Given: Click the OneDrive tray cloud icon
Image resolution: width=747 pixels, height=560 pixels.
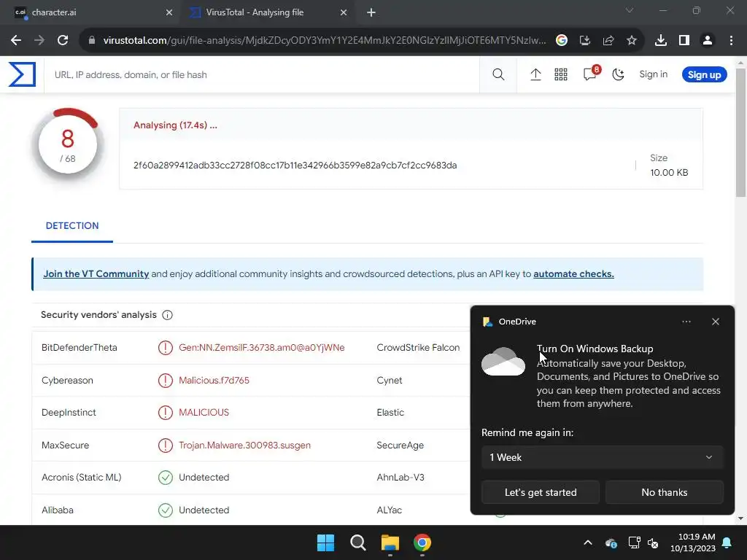Looking at the screenshot, I should (x=611, y=542).
